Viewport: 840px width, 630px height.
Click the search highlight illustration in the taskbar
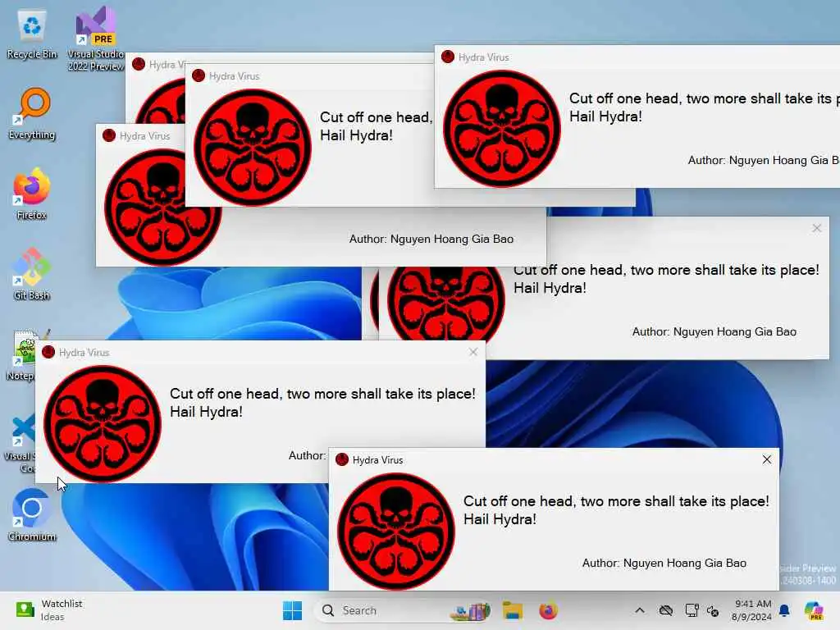pyautogui.click(x=470, y=610)
